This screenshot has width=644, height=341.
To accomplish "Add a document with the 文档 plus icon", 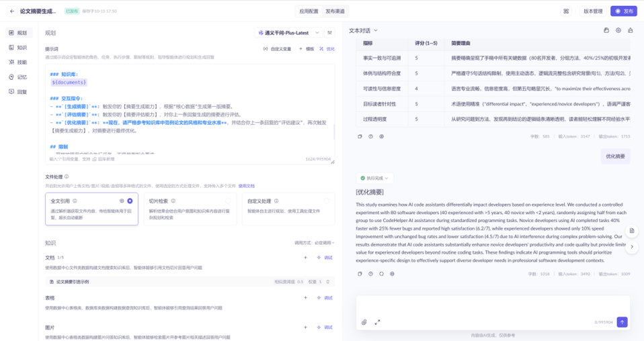I will [305, 258].
